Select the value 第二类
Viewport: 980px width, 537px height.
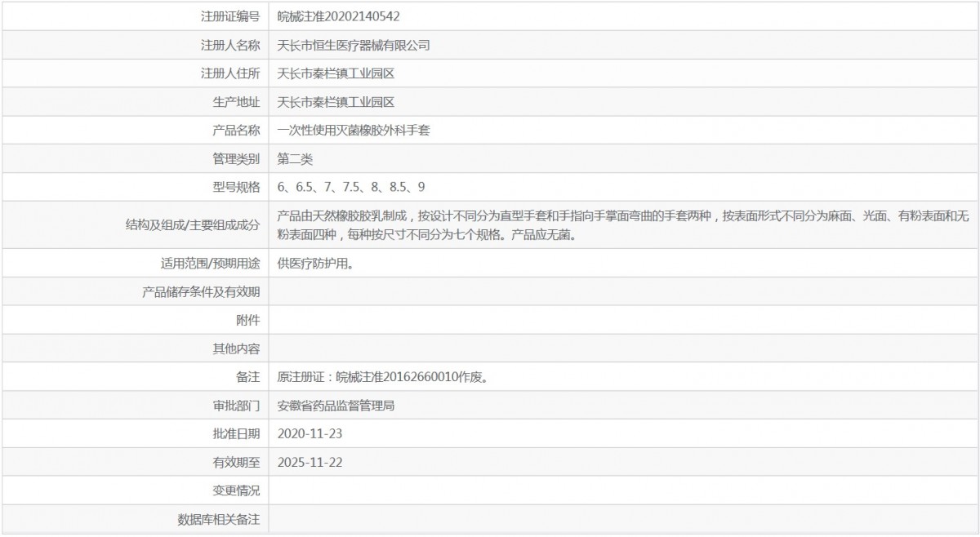[295, 159]
